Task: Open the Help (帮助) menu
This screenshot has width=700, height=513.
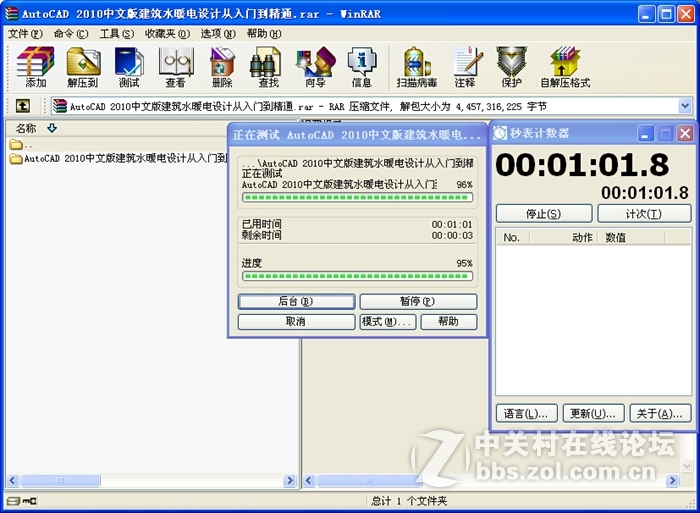Action: coord(264,33)
